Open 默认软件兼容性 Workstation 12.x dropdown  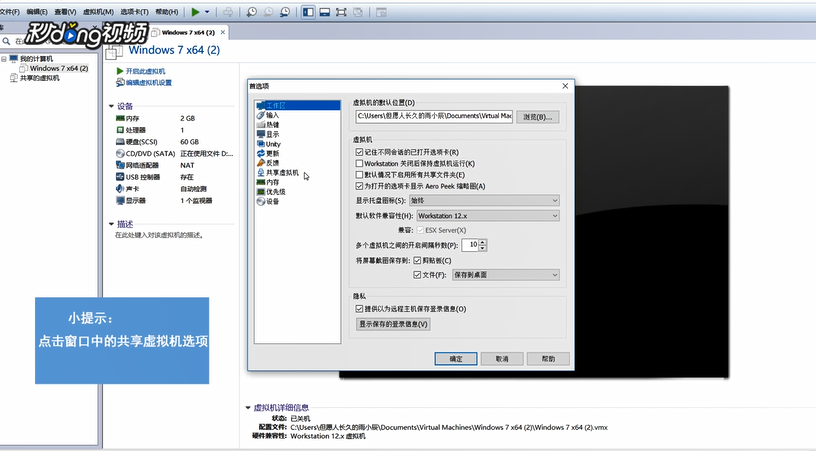(x=488, y=216)
